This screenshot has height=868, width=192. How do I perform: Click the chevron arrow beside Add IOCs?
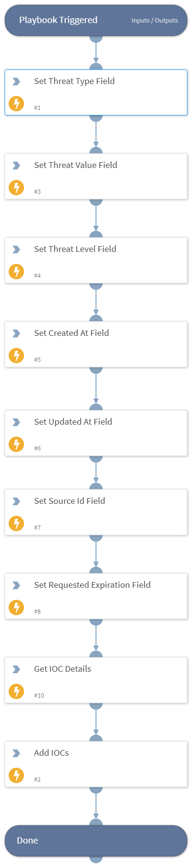pyautogui.click(x=16, y=753)
